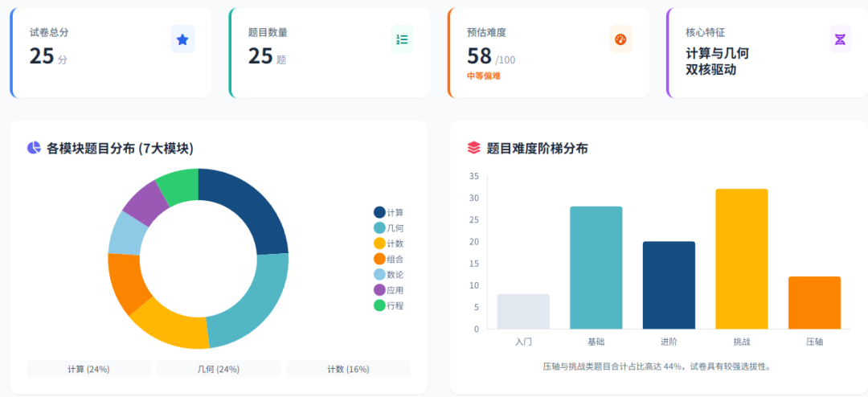Image resolution: width=868 pixels, height=397 pixels.
Task: Click the list icon in 题目数量 card
Action: [402, 39]
